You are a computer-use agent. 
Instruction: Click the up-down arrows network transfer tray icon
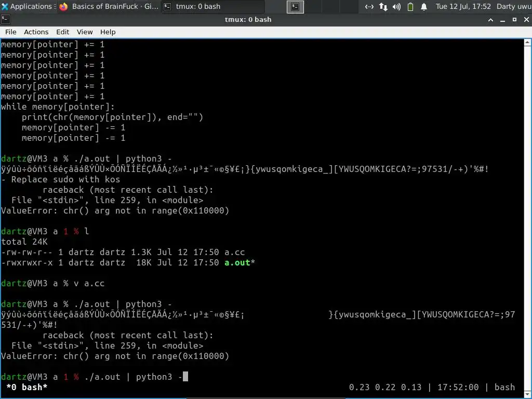tap(383, 6)
